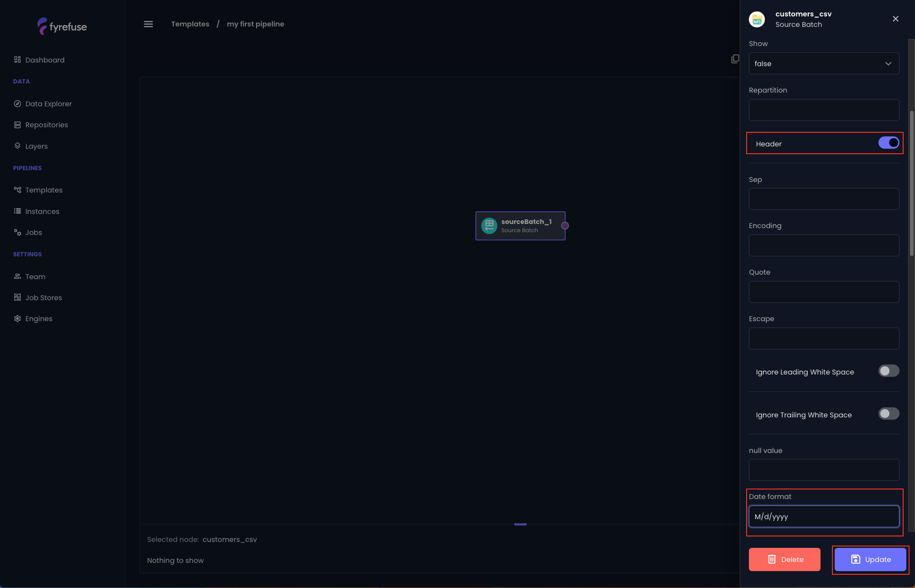This screenshot has height=588, width=915.
Task: Click the copy icon near panel edge
Action: (735, 59)
